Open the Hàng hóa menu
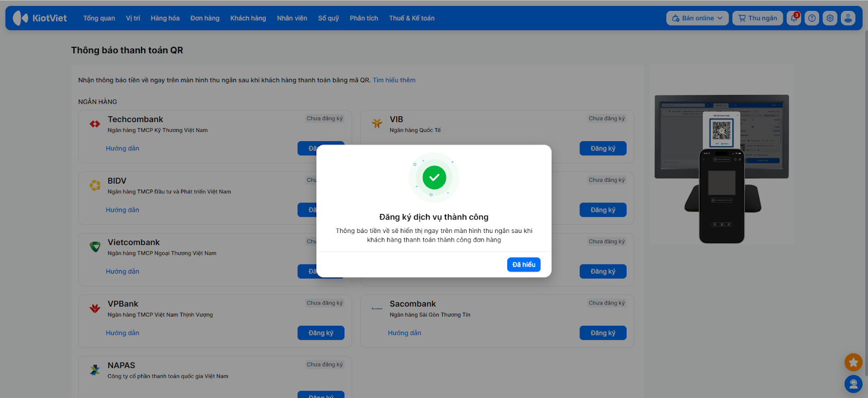The width and height of the screenshot is (868, 398). [165, 18]
